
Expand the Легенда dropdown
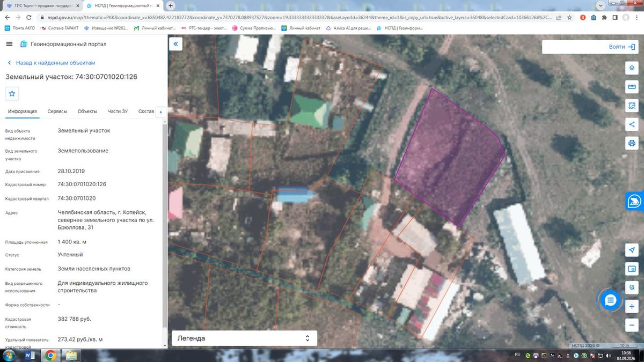pyautogui.click(x=244, y=338)
